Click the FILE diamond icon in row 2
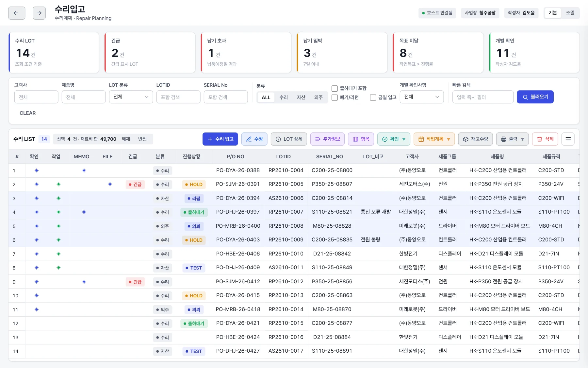The width and height of the screenshot is (588, 368). click(110, 184)
